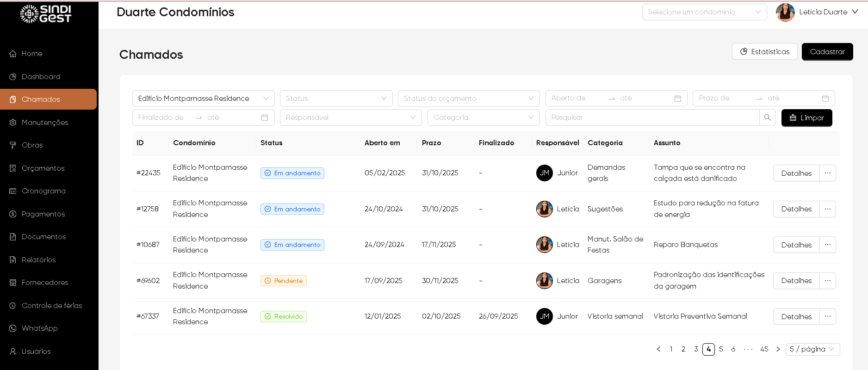Expand the Status filter dropdown
Image resolution: width=868 pixels, height=370 pixels.
(x=336, y=99)
